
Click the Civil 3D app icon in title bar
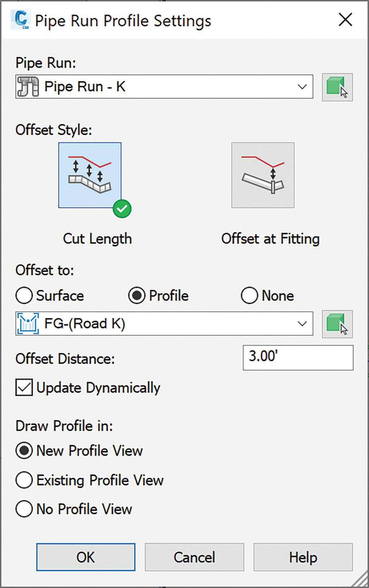click(20, 21)
